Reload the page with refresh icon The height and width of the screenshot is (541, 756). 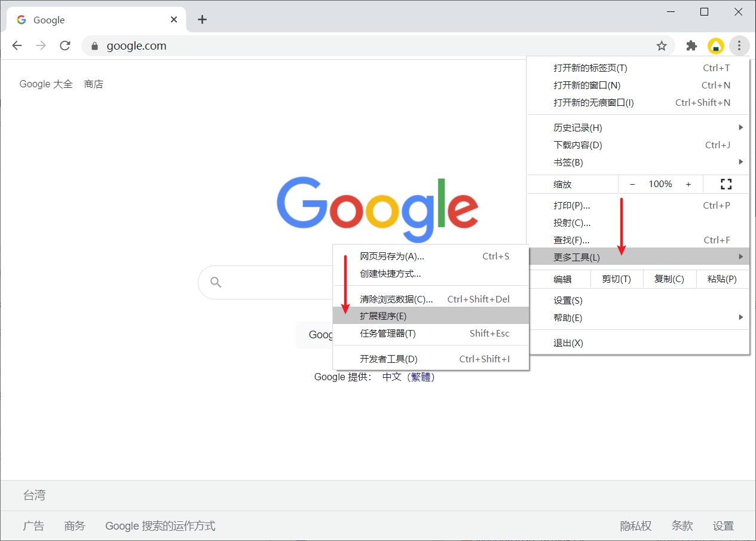pos(65,46)
